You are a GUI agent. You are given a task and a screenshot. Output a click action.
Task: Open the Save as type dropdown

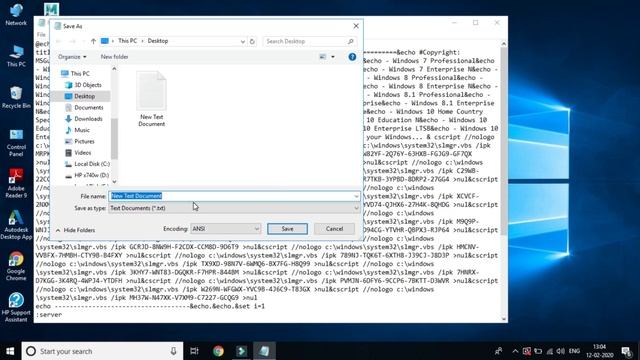coord(234,208)
